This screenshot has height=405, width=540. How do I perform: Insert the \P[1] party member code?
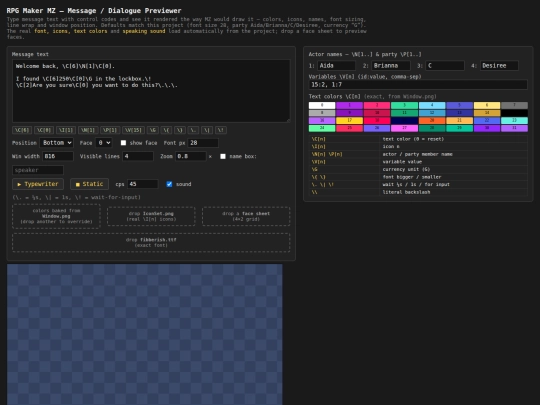(110, 130)
